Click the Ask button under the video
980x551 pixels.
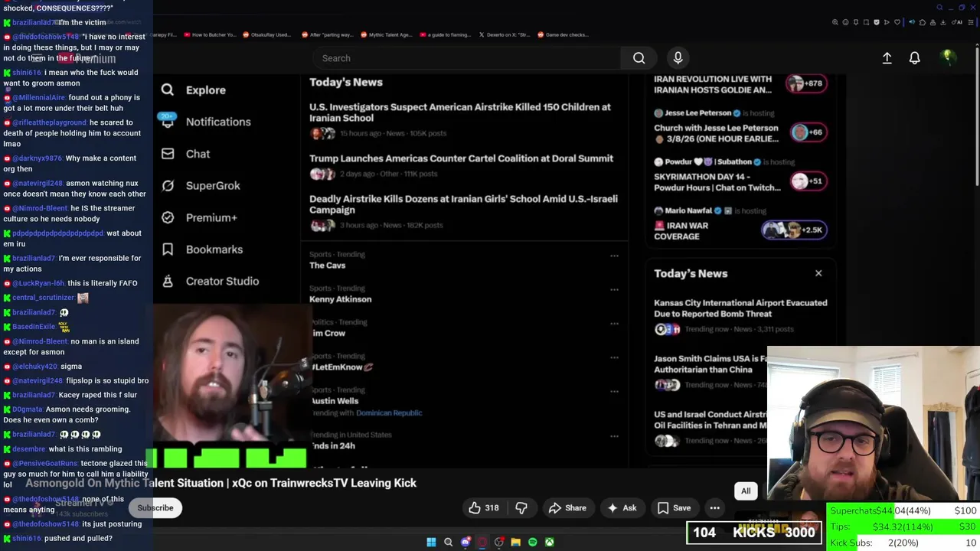pos(622,508)
